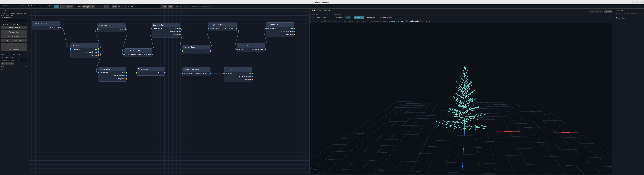Select the Pattern Children node title in the graph
Image resolution: width=644 pixels, height=175 pixels.
click(x=245, y=46)
